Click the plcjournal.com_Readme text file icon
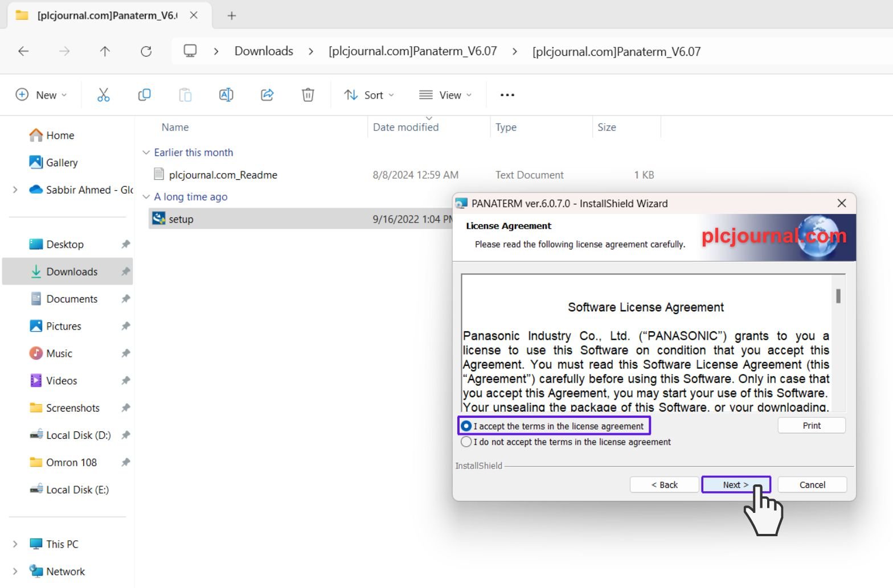Image resolution: width=893 pixels, height=588 pixels. pyautogui.click(x=159, y=174)
